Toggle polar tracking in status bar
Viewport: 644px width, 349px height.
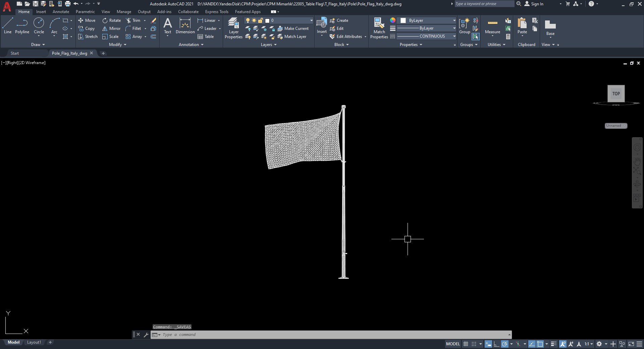[504, 344]
